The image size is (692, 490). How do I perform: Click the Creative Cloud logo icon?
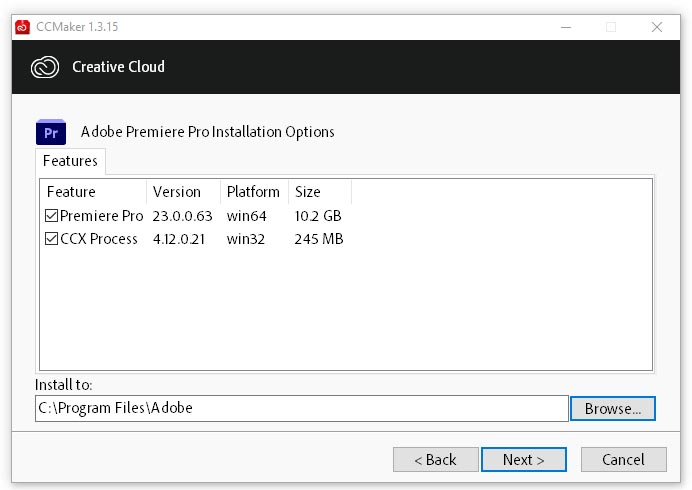coord(45,67)
